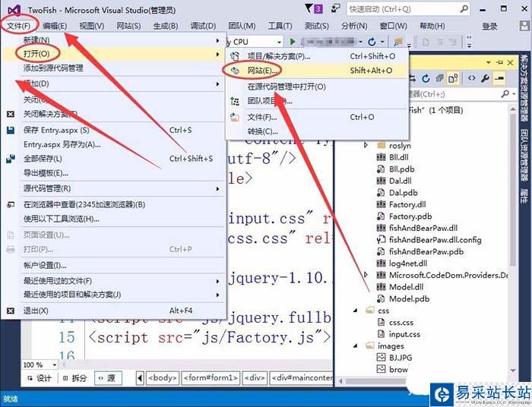The height and width of the screenshot is (407, 532).
Task: Open Properties via the wrench icon
Action: coord(485,79)
